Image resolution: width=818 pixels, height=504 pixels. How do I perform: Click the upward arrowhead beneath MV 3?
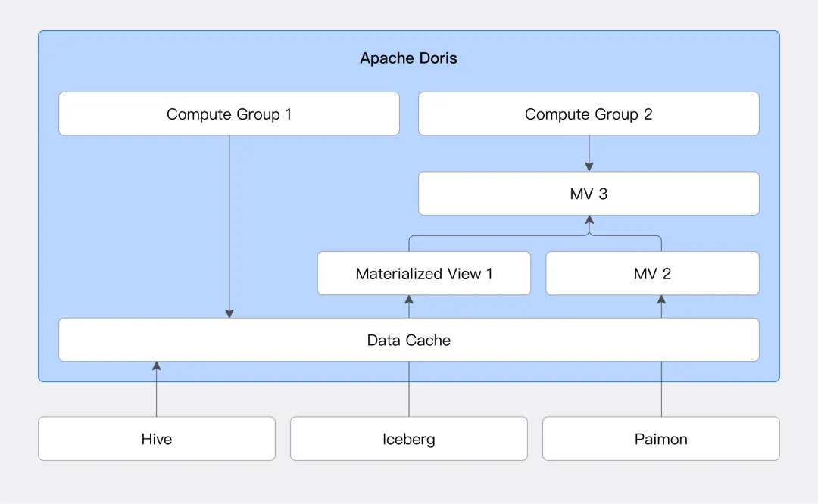[589, 221]
